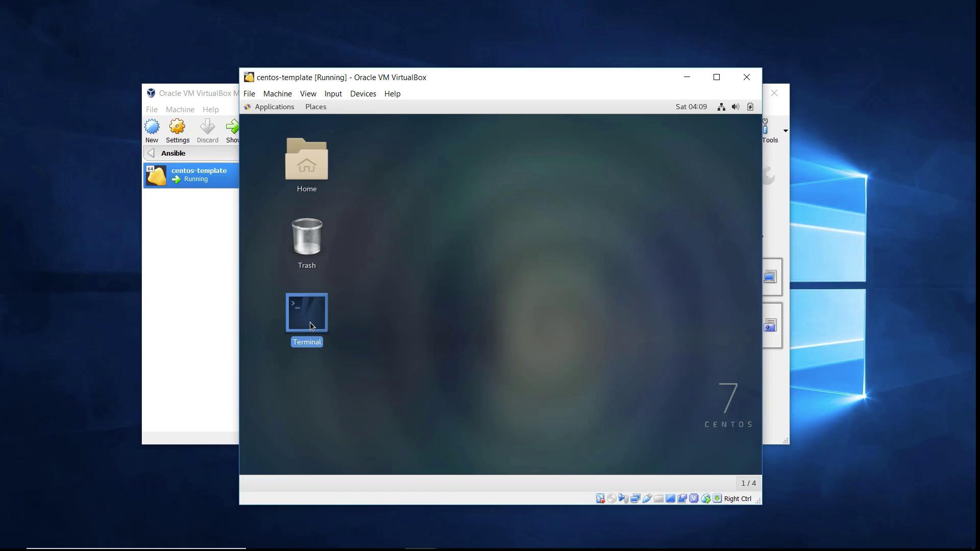Click the CentOS network status icon
The image size is (980, 551).
click(721, 107)
